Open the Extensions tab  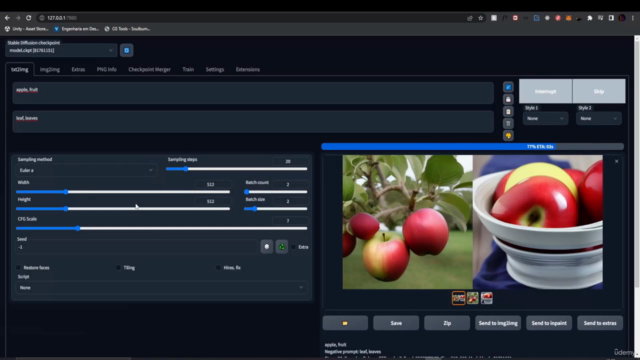pyautogui.click(x=248, y=69)
